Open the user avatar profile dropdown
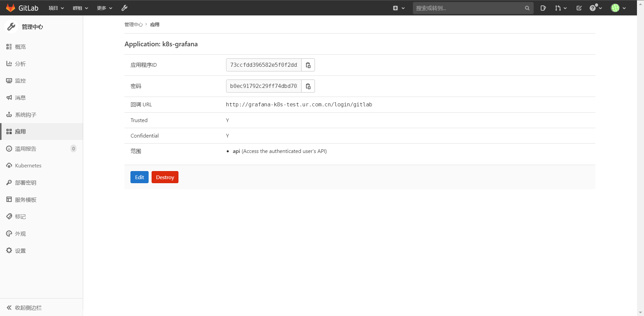 click(618, 8)
